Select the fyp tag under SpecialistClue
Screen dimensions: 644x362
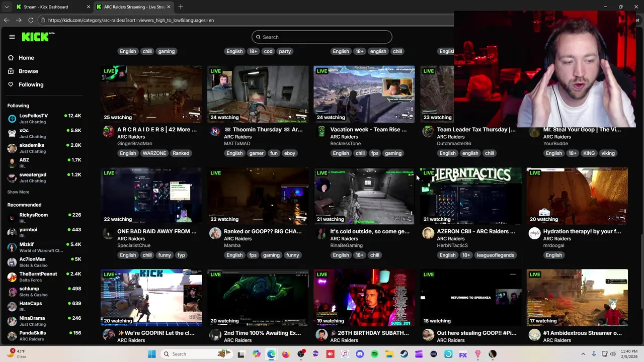tap(181, 255)
